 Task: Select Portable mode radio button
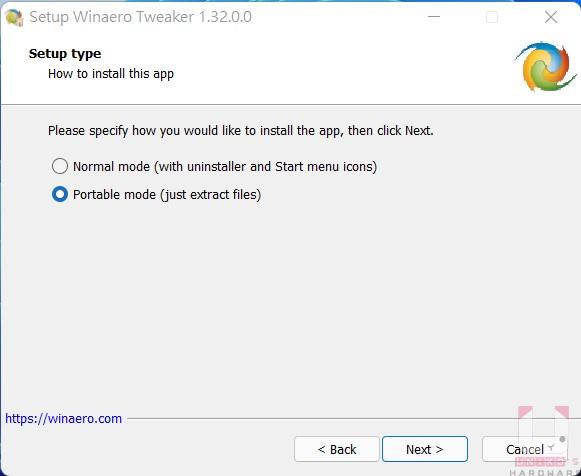(x=60, y=194)
